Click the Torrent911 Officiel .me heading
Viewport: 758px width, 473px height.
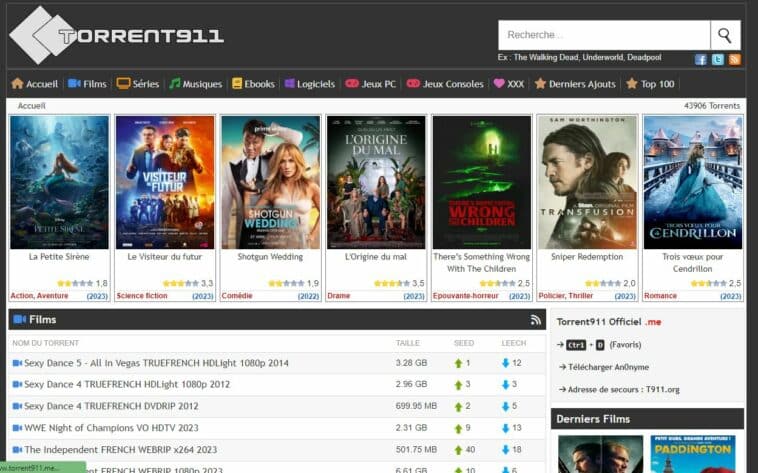point(609,322)
